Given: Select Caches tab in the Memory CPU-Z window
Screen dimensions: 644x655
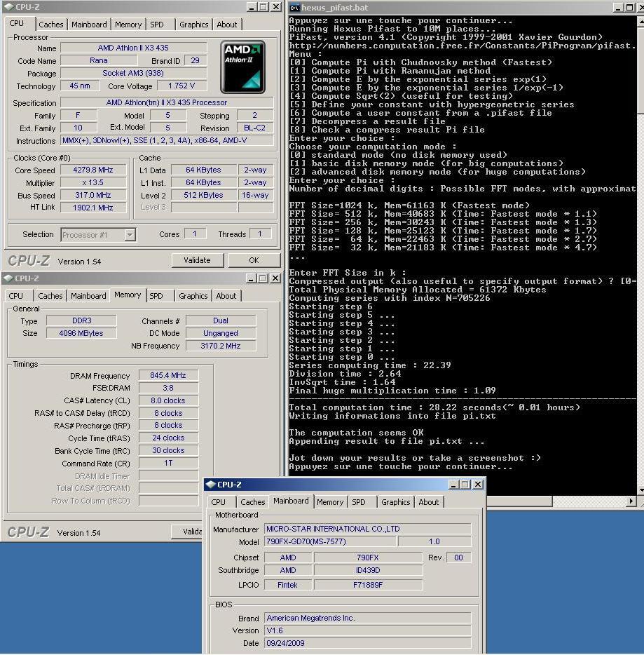Looking at the screenshot, I should [50, 296].
